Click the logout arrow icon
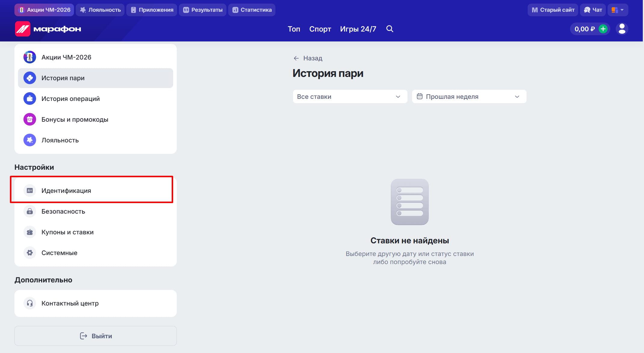Viewport: 644px width, 353px height. point(83,336)
